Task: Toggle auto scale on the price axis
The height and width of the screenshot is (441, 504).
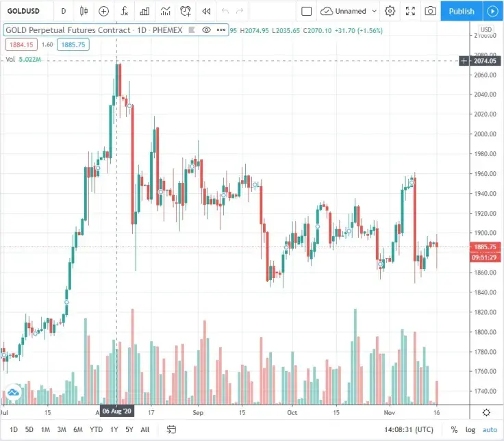Action: 490,430
